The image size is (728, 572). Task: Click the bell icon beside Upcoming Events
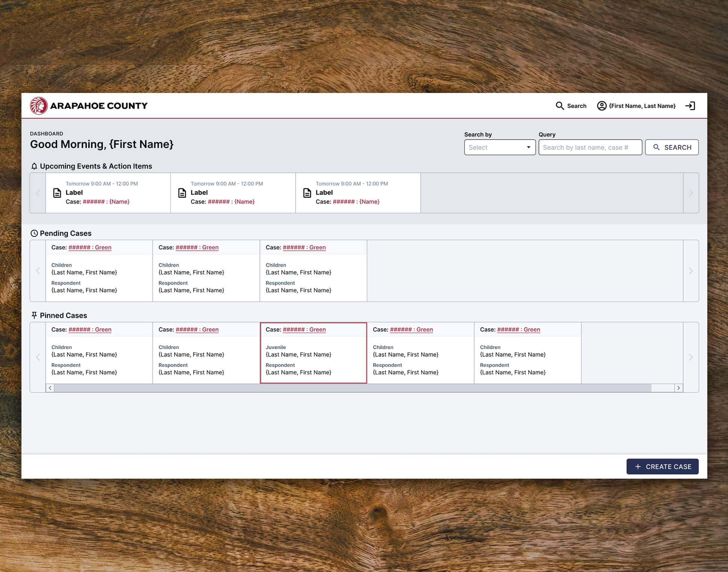[34, 166]
